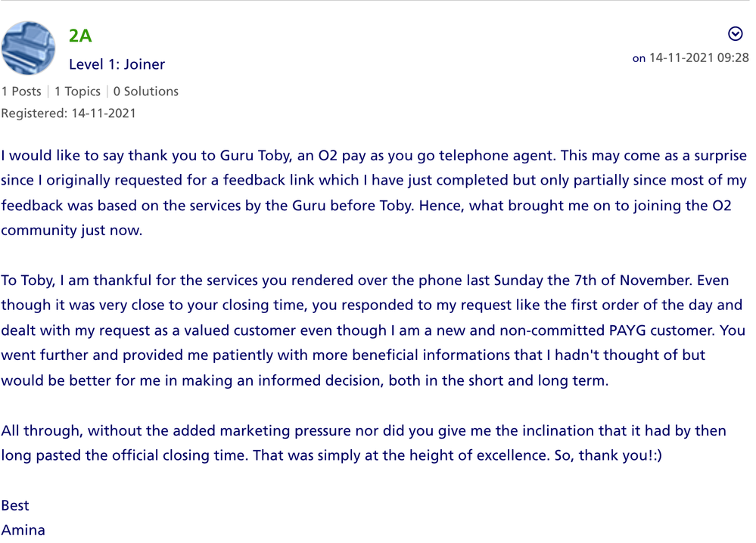Click the 0 Solutions stat
This screenshot has width=756, height=543.
click(146, 92)
